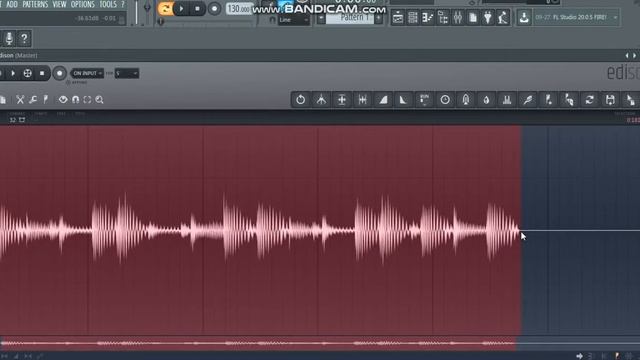The width and height of the screenshot is (640, 360).
Task: Open the PATTERNS menu
Action: (35, 4)
